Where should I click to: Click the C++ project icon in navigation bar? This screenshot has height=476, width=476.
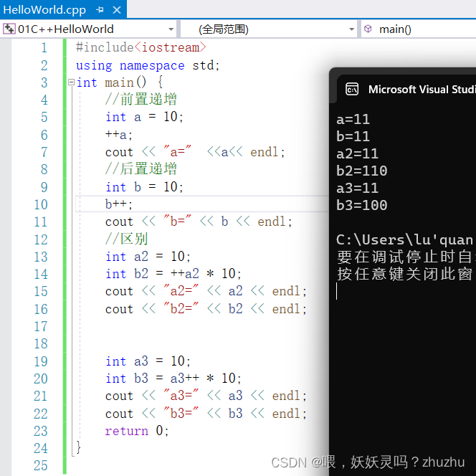tap(9, 29)
